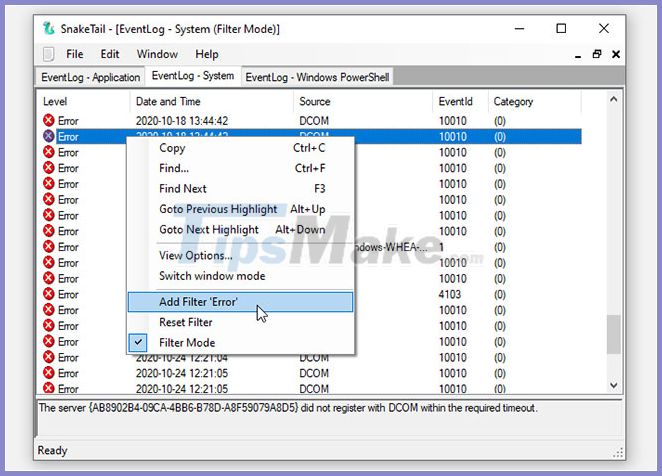
Task: Click the 'dows-WHEA-...' source cell
Action: 391,247
